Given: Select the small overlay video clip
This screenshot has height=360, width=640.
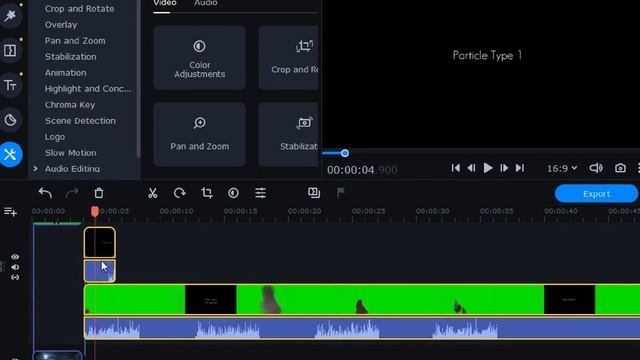Looking at the screenshot, I should pos(100,243).
